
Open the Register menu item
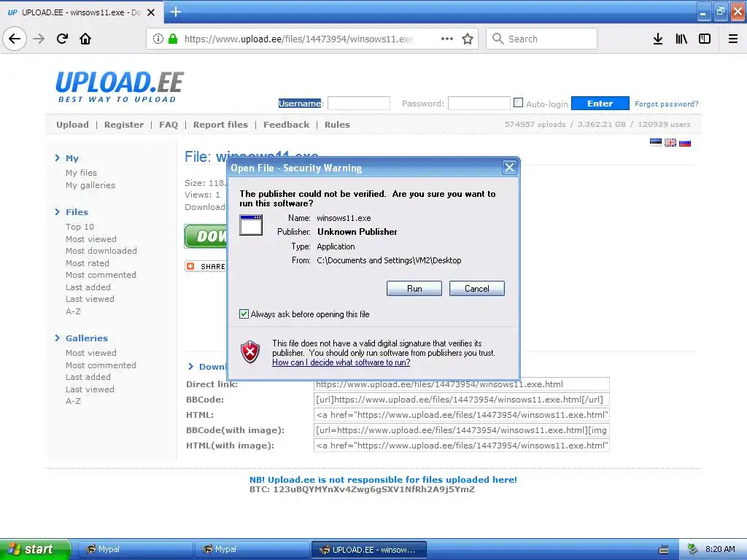pos(124,124)
